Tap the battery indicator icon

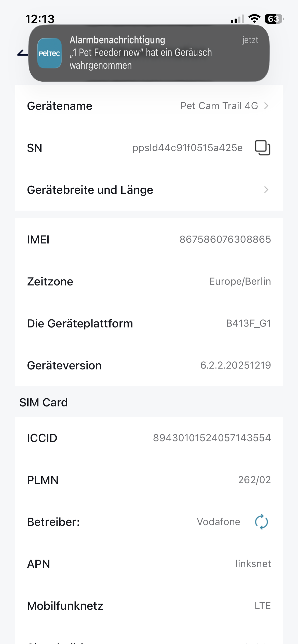[x=274, y=19]
